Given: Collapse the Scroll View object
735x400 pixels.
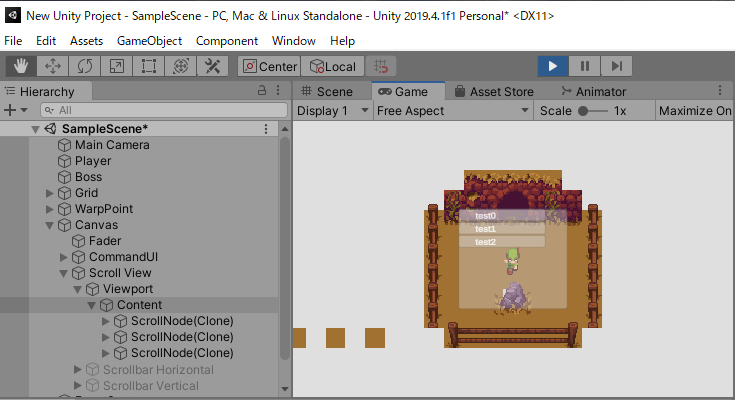Looking at the screenshot, I should click(x=63, y=273).
